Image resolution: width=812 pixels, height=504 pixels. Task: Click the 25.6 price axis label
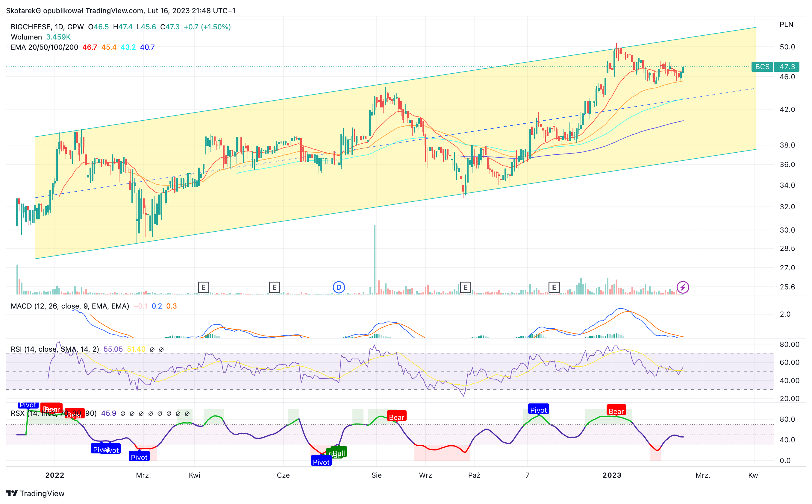click(787, 287)
